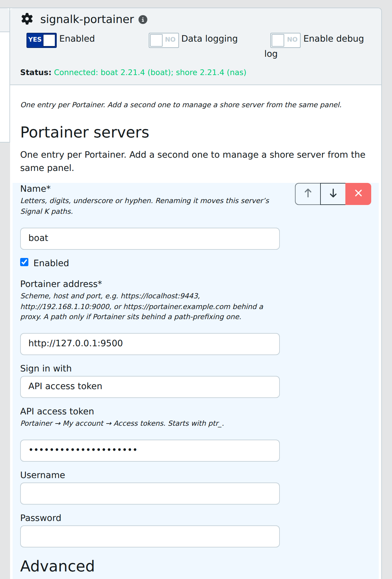Click the Name field containing boat

click(x=150, y=238)
